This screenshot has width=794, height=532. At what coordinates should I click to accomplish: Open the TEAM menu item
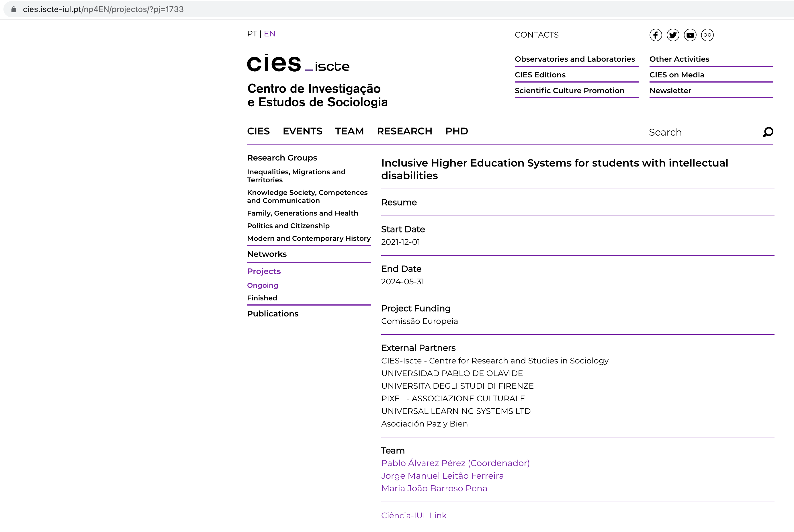tap(349, 131)
